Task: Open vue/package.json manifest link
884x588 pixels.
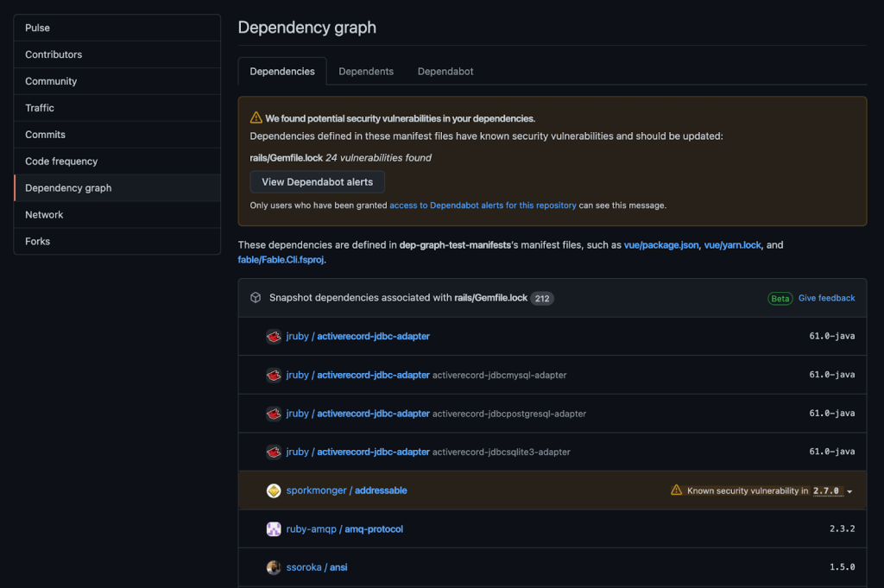Action: pyautogui.click(x=661, y=245)
